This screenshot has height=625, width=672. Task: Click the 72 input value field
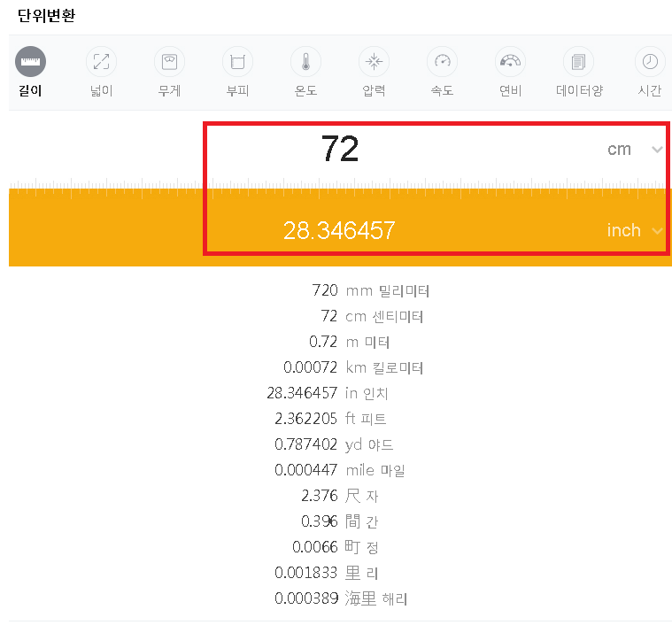coord(340,149)
